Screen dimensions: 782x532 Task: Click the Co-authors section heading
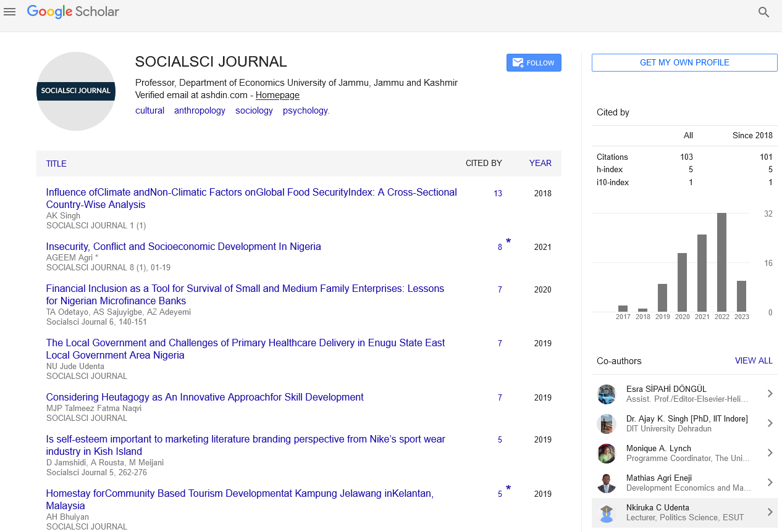[619, 361]
